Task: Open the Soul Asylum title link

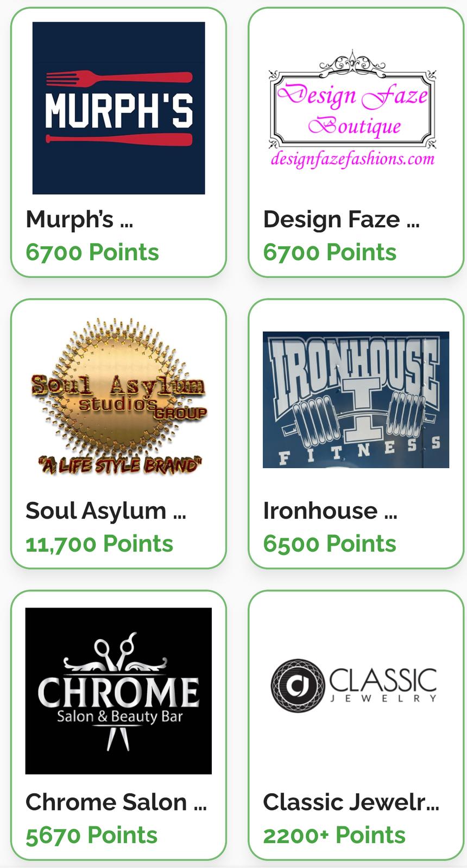Action: coord(106,510)
